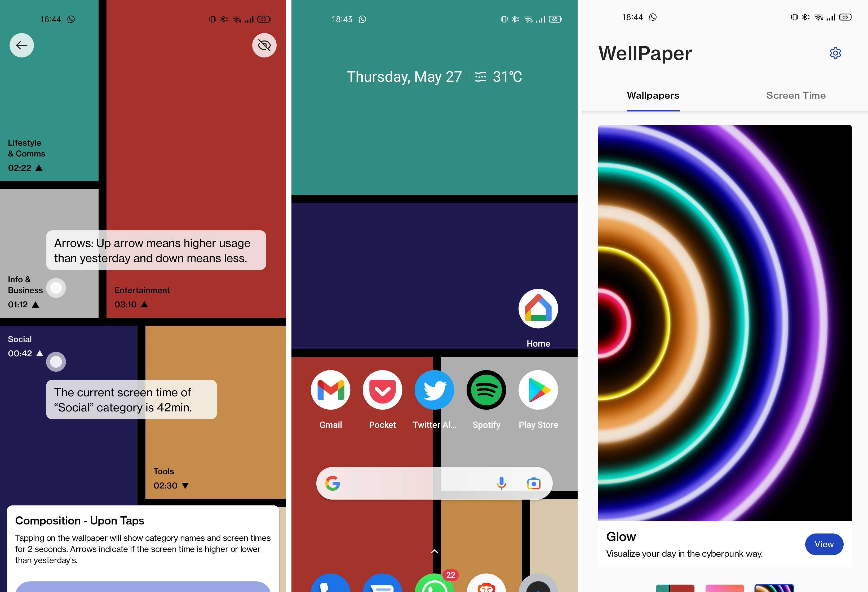This screenshot has width=868, height=592.
Task: Open Twitter app
Action: (x=434, y=390)
